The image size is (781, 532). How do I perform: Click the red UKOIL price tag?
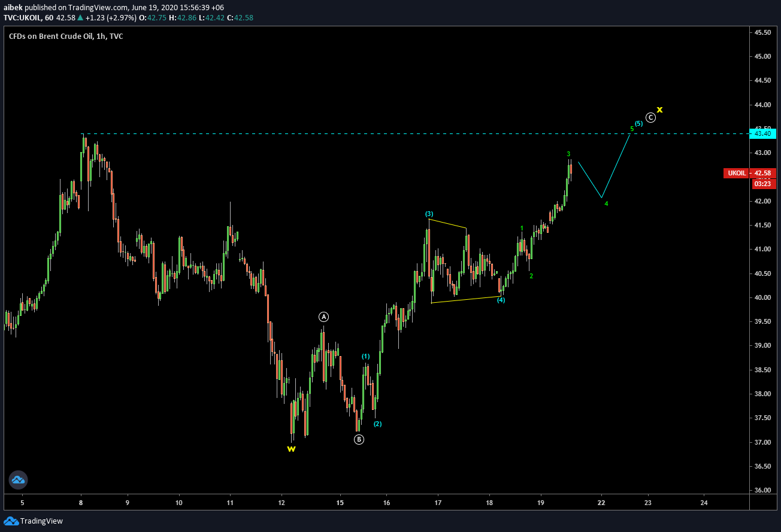pyautogui.click(x=736, y=173)
